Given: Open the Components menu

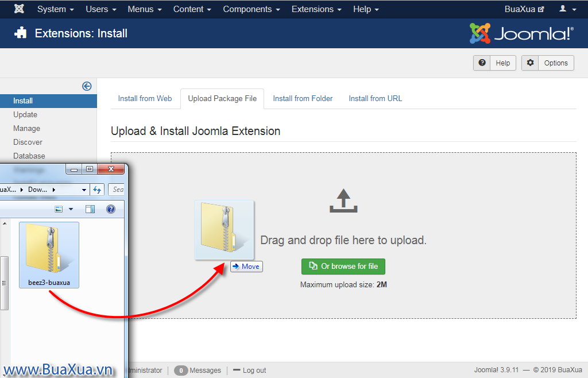Looking at the screenshot, I should (x=252, y=9).
